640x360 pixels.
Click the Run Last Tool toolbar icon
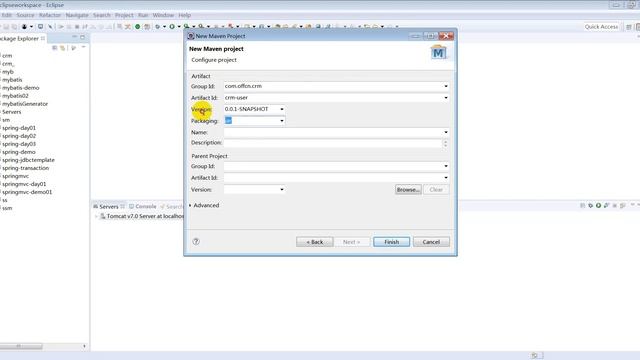pos(187,27)
